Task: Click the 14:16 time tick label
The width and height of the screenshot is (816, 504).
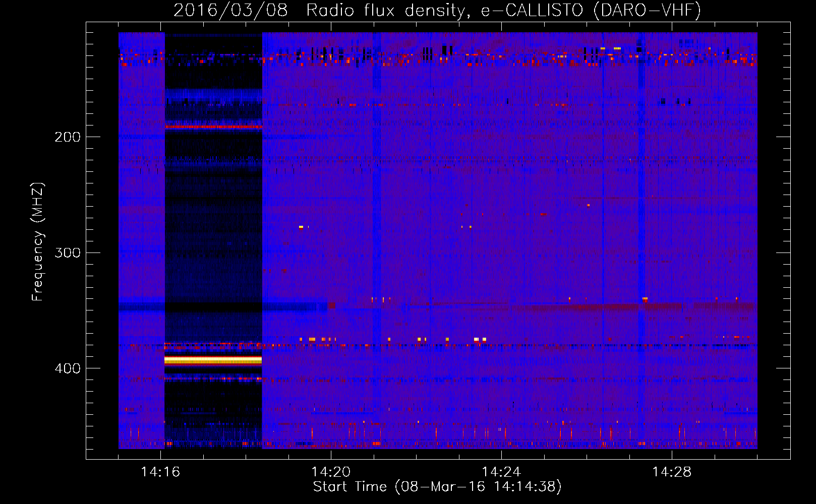Action: coord(160,472)
